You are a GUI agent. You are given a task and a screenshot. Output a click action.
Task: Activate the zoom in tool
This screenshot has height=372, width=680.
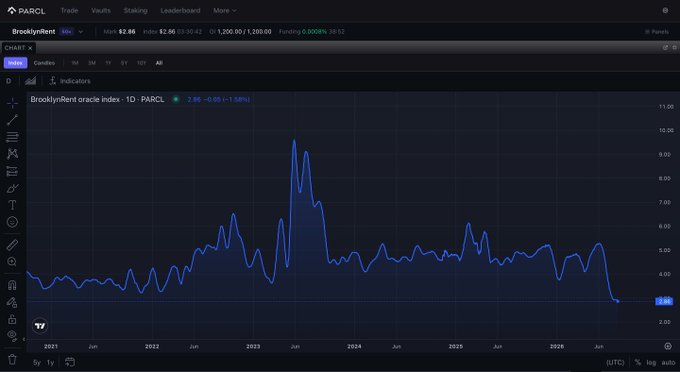[x=12, y=261]
